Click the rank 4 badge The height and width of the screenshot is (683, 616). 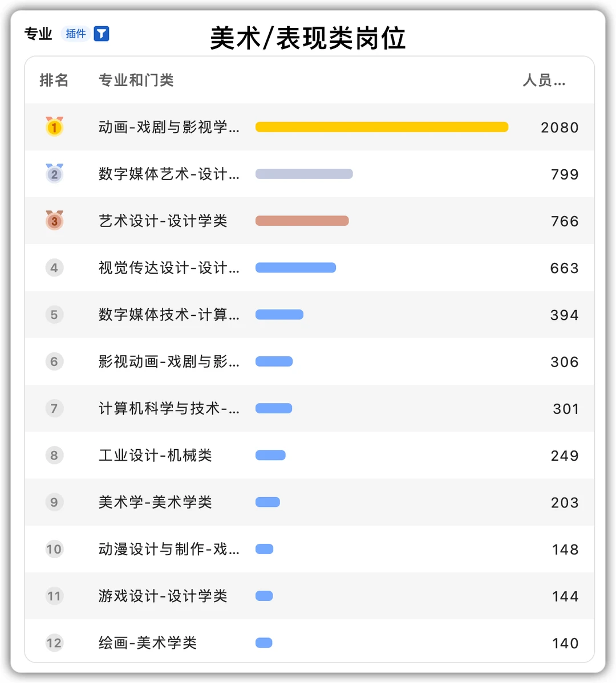(54, 267)
